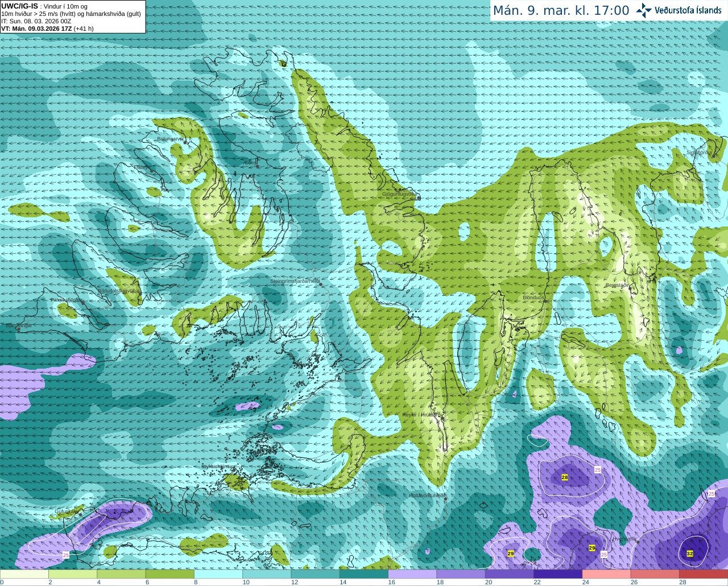Select the Reykir í Hrútafirði station label
Image resolution: width=728 pixels, height=586 pixels.
[421, 415]
